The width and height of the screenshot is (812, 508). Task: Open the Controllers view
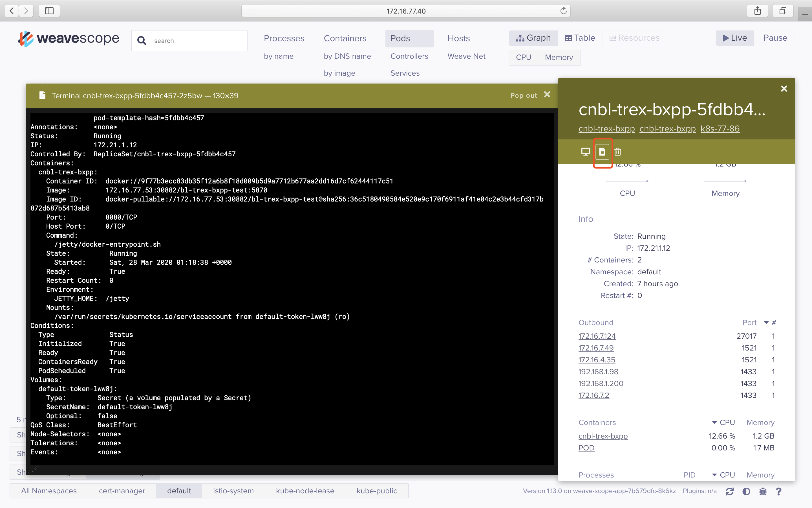[409, 56]
